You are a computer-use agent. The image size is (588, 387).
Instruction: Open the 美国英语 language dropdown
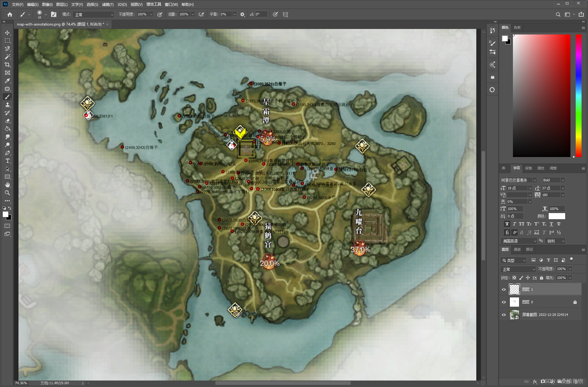pos(519,241)
